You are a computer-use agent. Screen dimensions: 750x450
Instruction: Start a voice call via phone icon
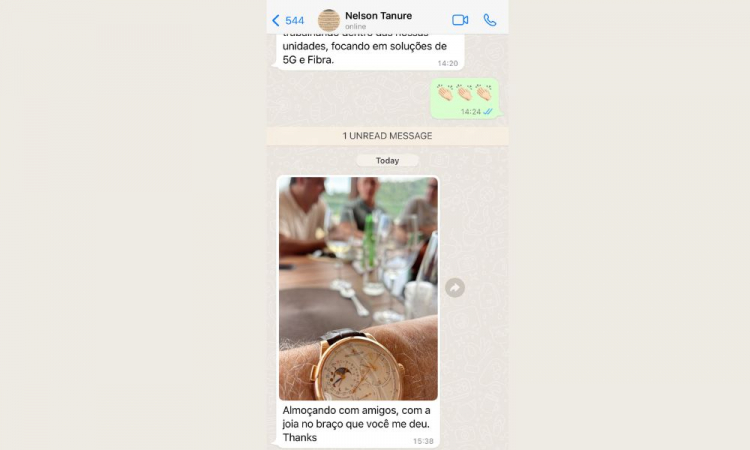click(x=490, y=20)
